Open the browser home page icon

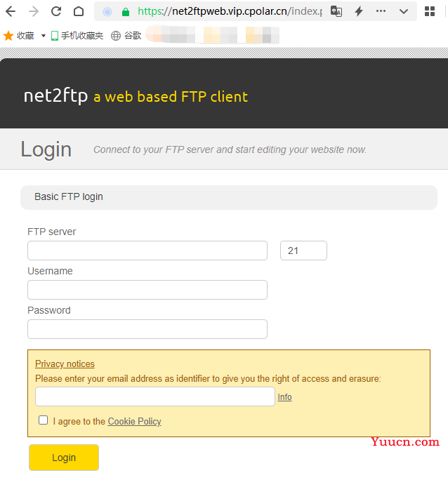tap(79, 12)
